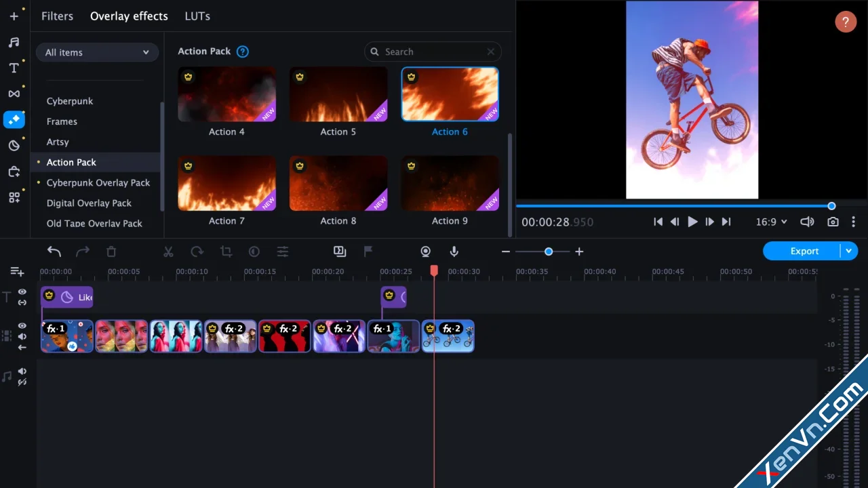868x488 pixels.
Task: Open the More tools grid sidebar icon
Action: (14, 197)
